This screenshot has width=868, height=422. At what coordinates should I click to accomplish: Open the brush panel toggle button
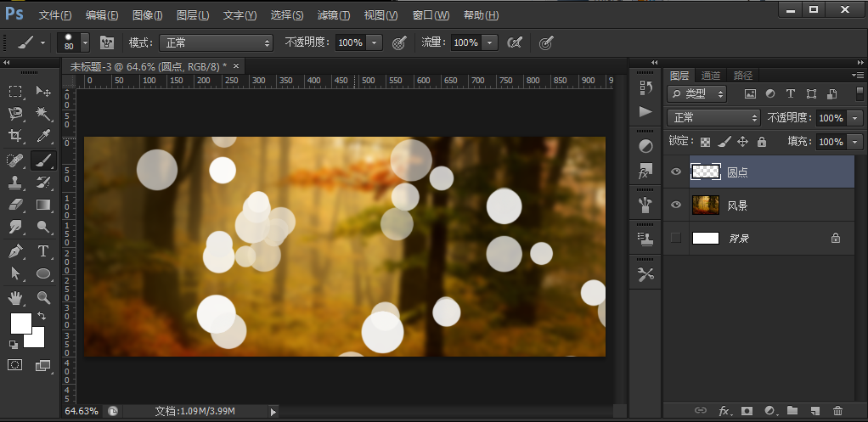106,42
